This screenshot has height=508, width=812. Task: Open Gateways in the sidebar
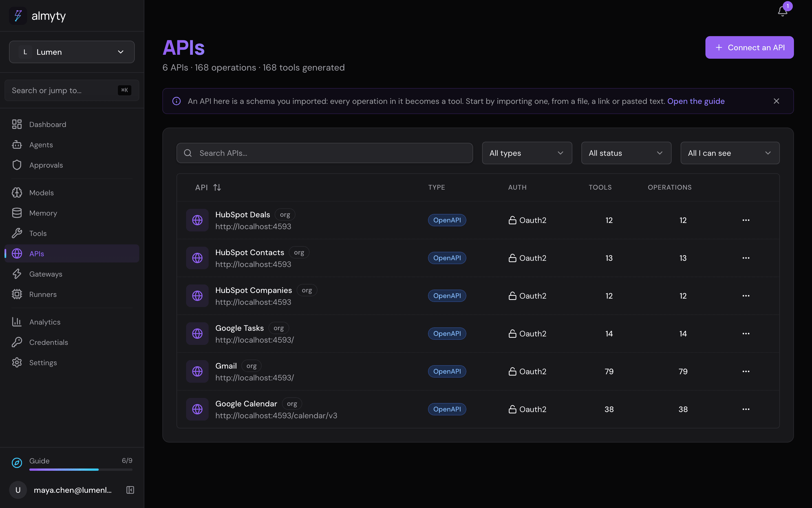(72, 274)
